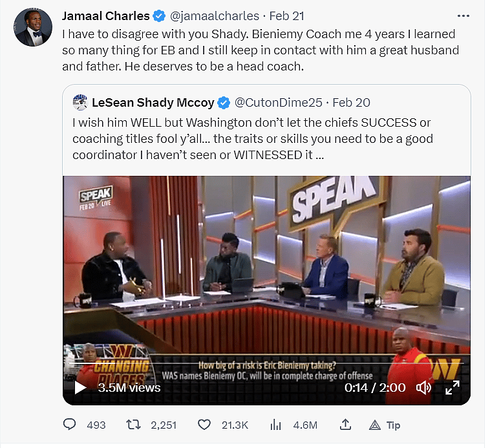Image resolution: width=490 pixels, height=448 pixels.
Task: Click the reply speech bubble icon
Action: tap(70, 425)
